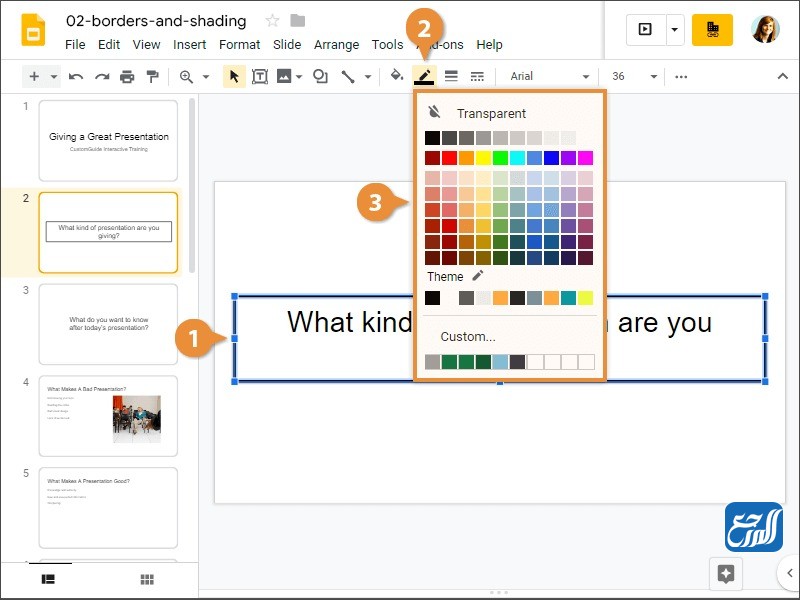The image size is (800, 600).
Task: Click the Print icon
Action: [127, 76]
